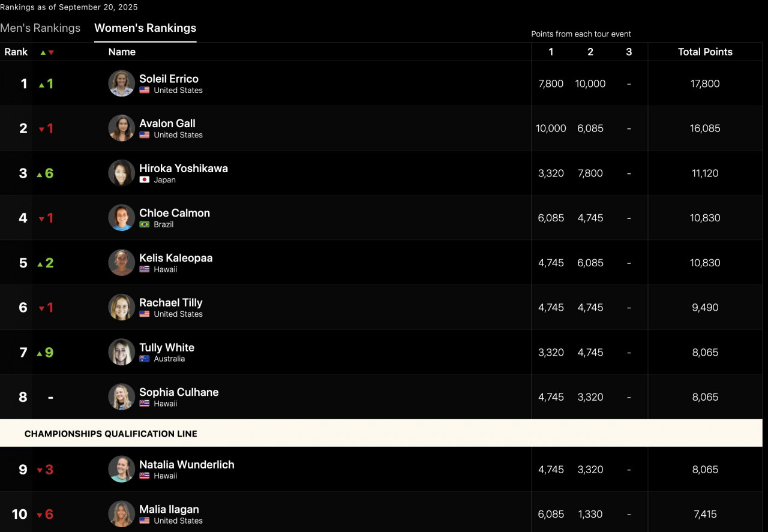Click tour event 2 column header
The image size is (768, 532).
(x=590, y=52)
